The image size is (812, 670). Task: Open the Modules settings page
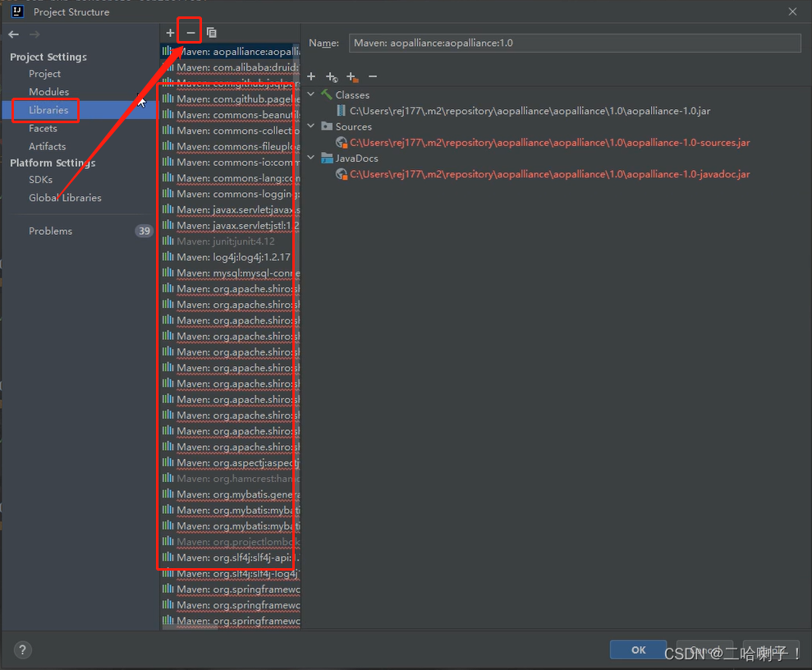tap(48, 92)
